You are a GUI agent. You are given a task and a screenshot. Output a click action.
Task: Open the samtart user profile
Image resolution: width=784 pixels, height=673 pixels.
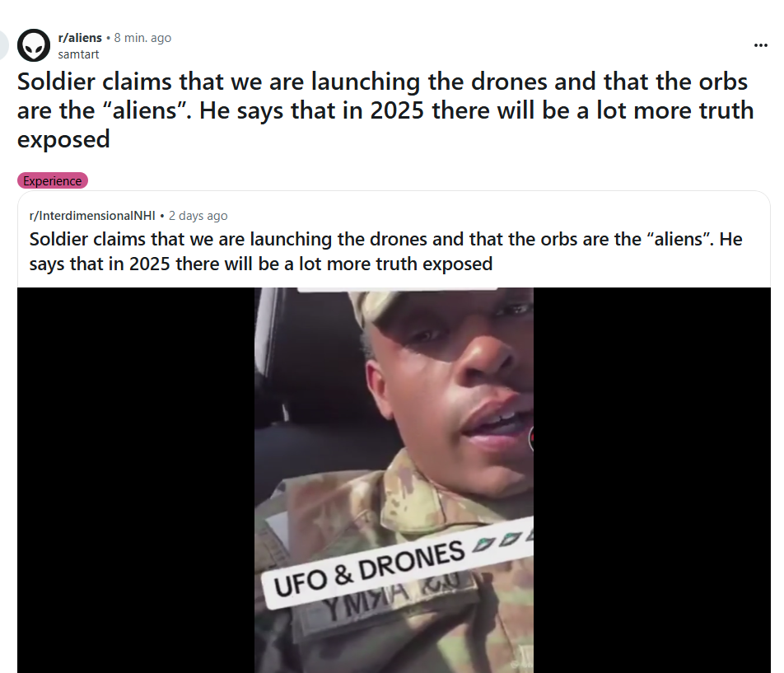point(78,54)
